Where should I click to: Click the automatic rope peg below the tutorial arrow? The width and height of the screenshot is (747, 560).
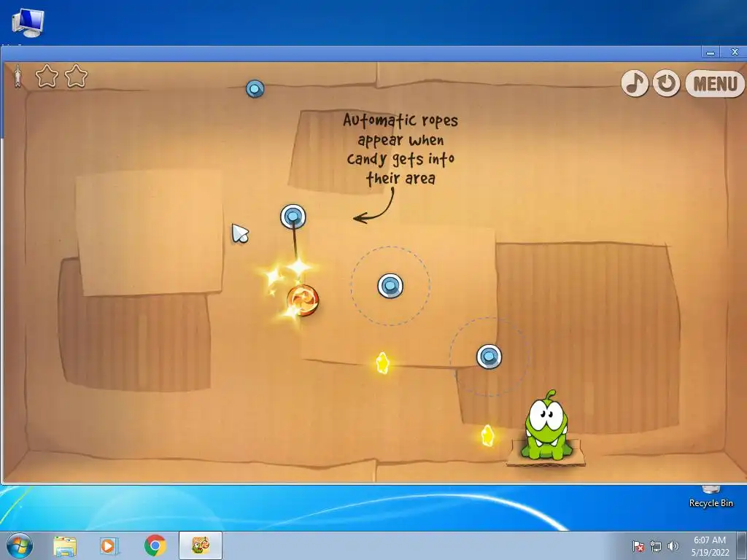(x=390, y=286)
